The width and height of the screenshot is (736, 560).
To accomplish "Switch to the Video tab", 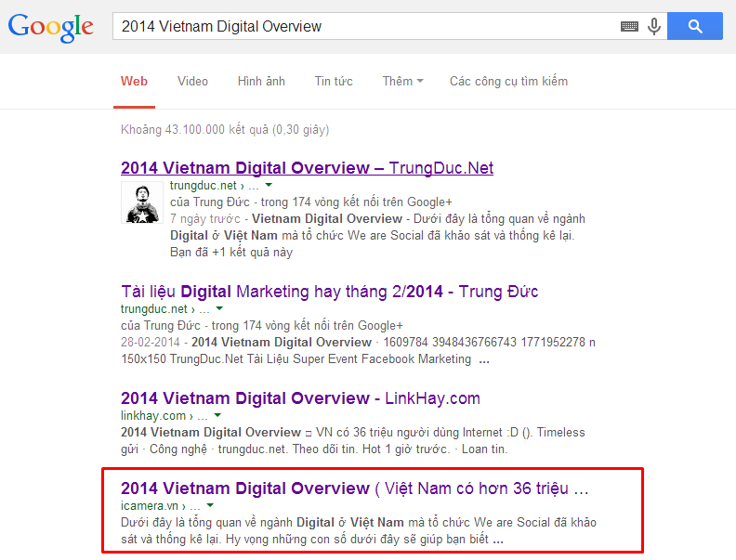I will (x=192, y=81).
